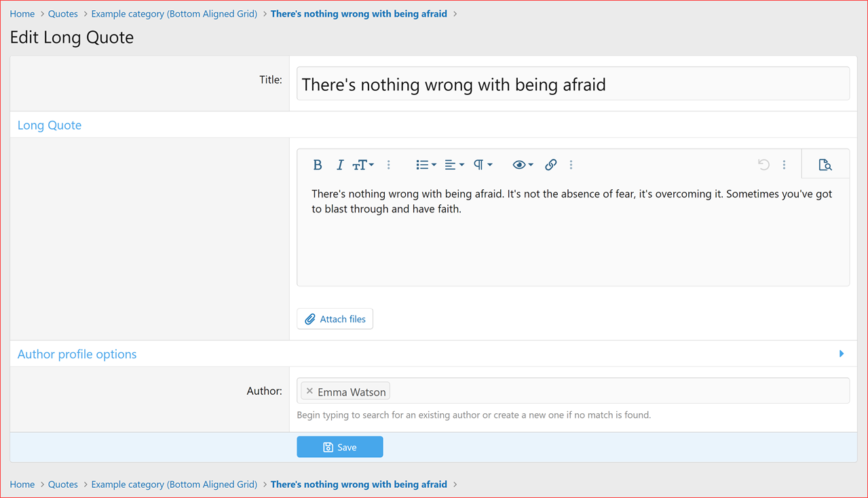
Task: Expand the Author profile options section
Action: click(841, 353)
